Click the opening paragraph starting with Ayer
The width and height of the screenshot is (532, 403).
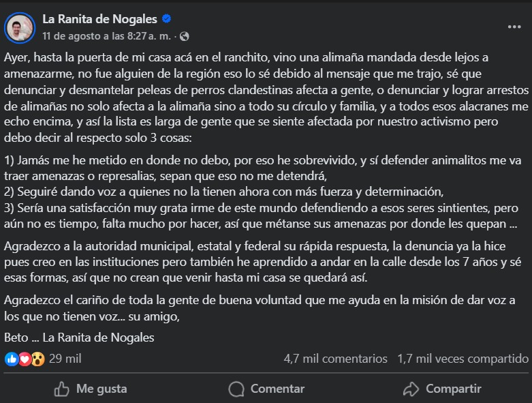259,97
